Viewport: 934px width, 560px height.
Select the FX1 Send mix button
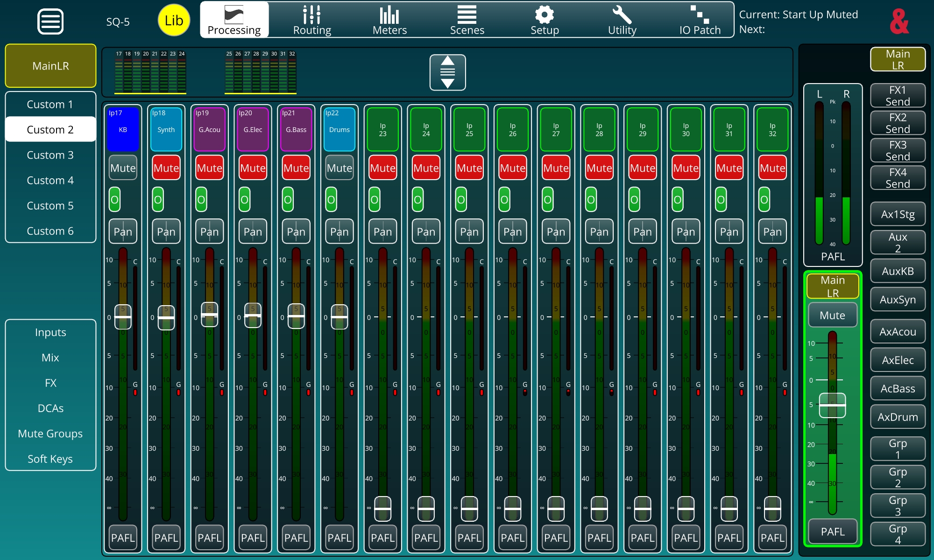click(x=898, y=96)
